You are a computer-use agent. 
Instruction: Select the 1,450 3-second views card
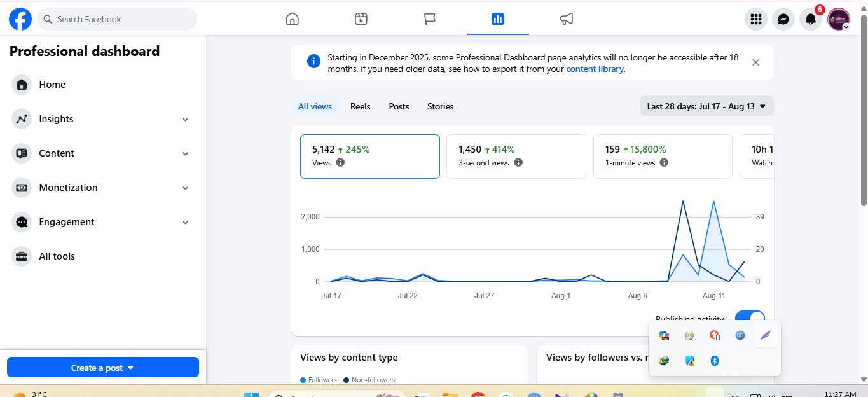click(x=516, y=157)
